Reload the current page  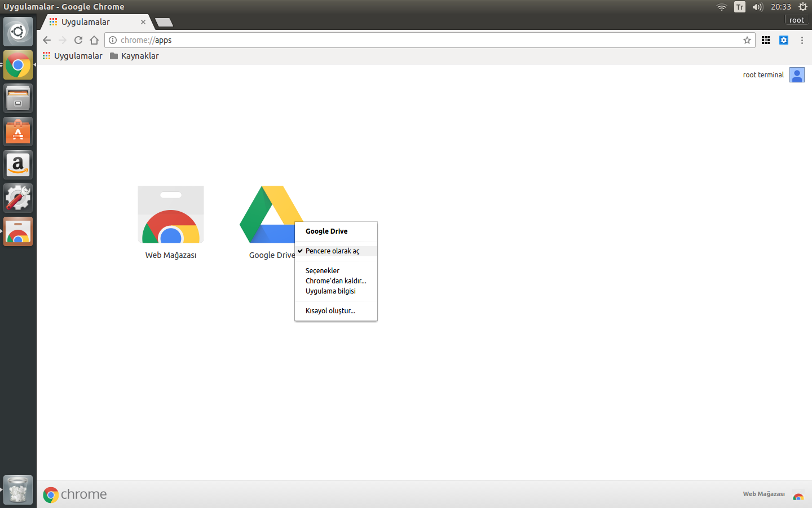pyautogui.click(x=78, y=40)
